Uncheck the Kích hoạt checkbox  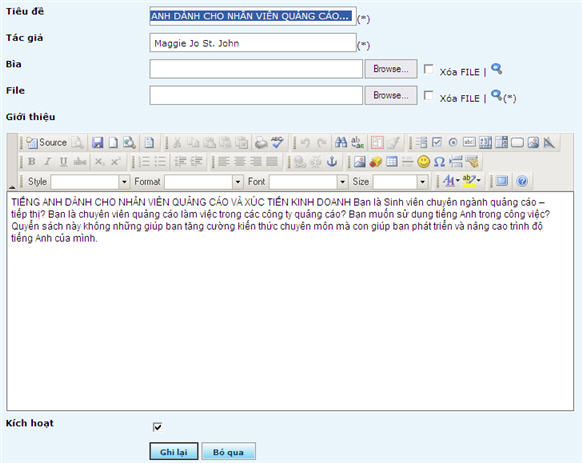pyautogui.click(x=157, y=427)
